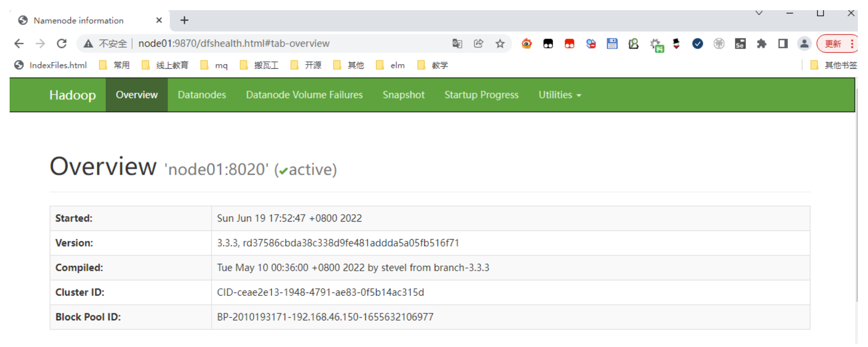Click the Started time value
Viewport: 868px width, 347px height.
[x=290, y=218]
